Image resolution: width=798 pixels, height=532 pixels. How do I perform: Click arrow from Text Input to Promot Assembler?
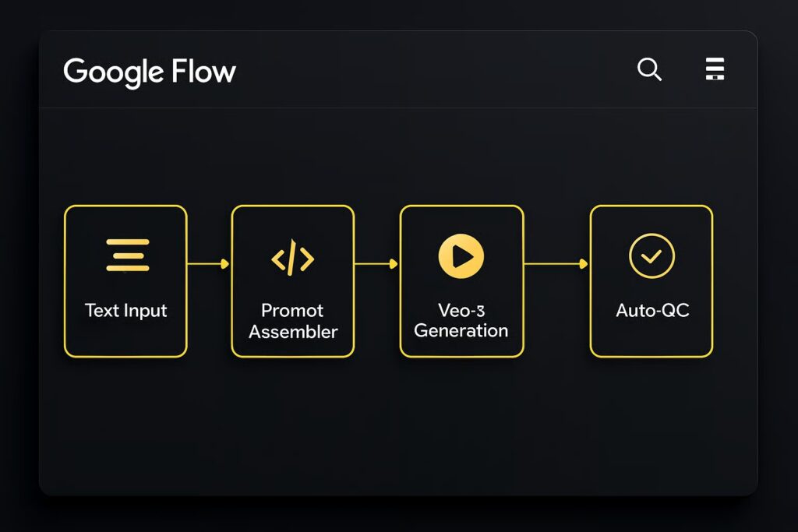pos(209,264)
